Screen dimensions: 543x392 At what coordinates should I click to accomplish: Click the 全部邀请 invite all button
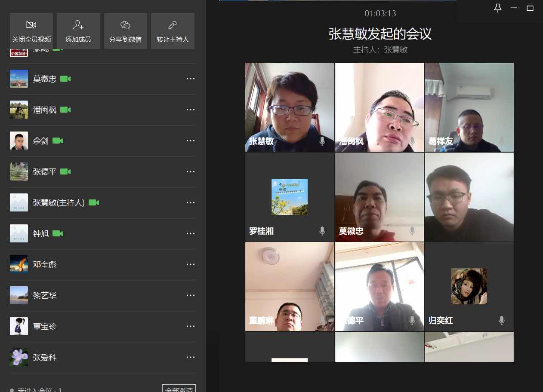179,389
